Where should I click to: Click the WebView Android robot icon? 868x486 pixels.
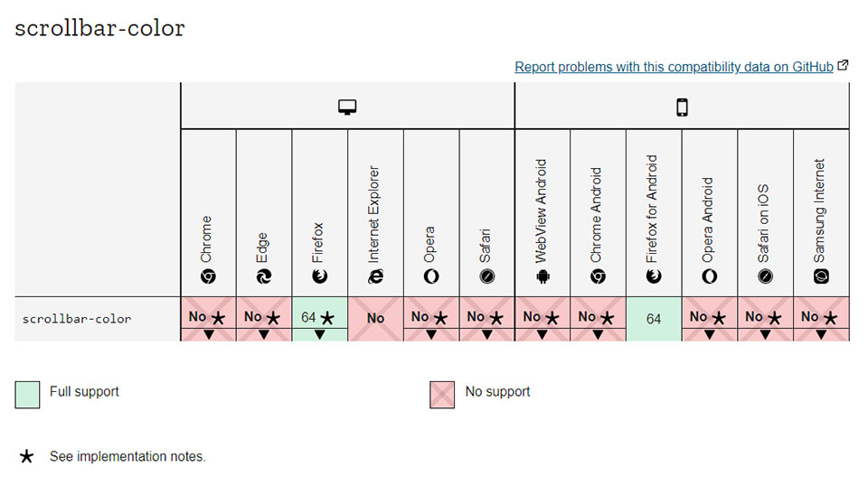pos(542,276)
